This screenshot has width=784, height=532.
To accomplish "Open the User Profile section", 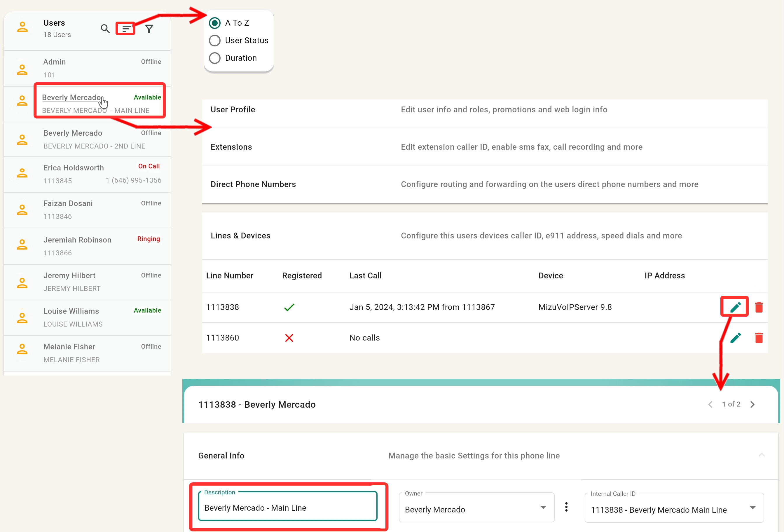I will (233, 110).
